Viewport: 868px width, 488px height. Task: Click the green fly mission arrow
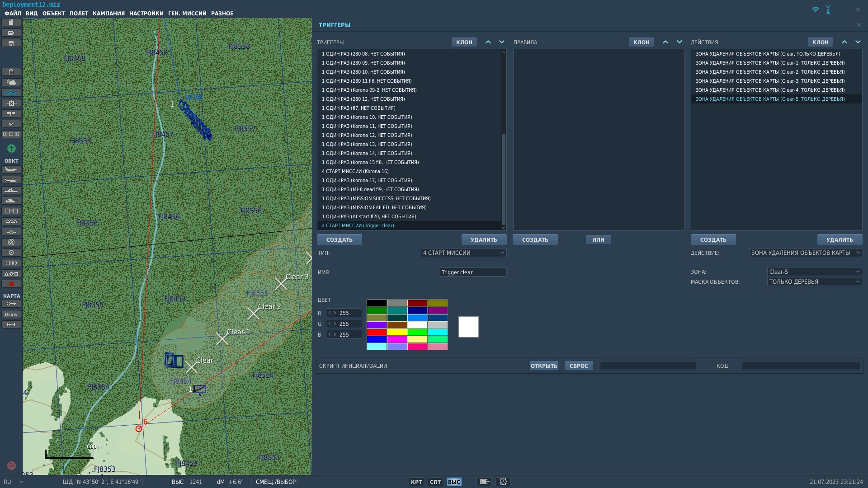(x=11, y=148)
